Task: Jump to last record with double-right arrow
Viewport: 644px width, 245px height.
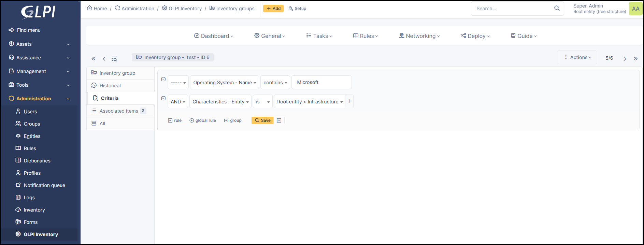Action: pyautogui.click(x=635, y=59)
